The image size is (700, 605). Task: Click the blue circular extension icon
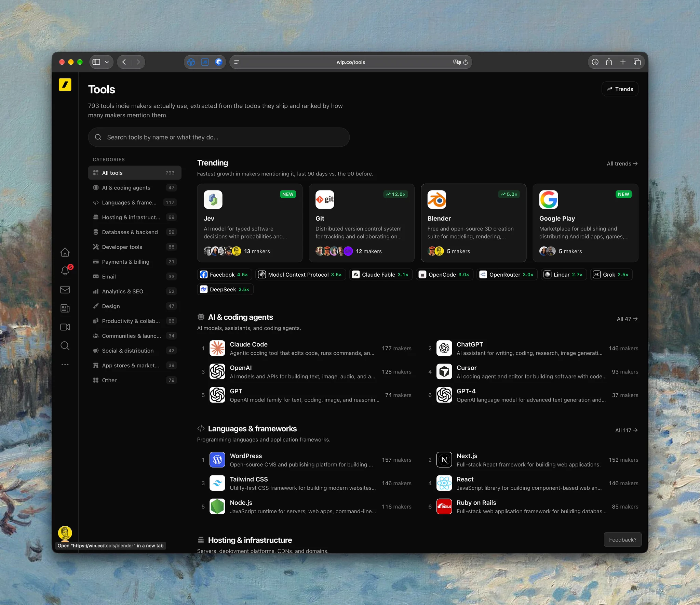pos(219,62)
